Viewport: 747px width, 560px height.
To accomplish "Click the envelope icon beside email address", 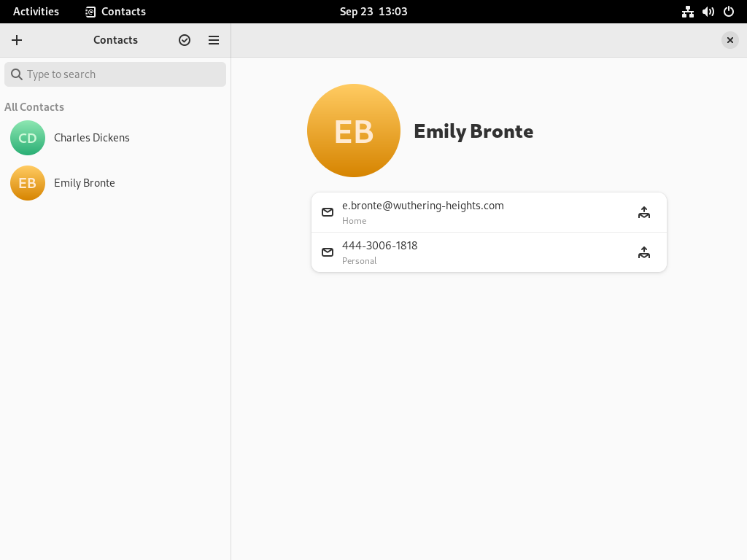I will click(328, 212).
